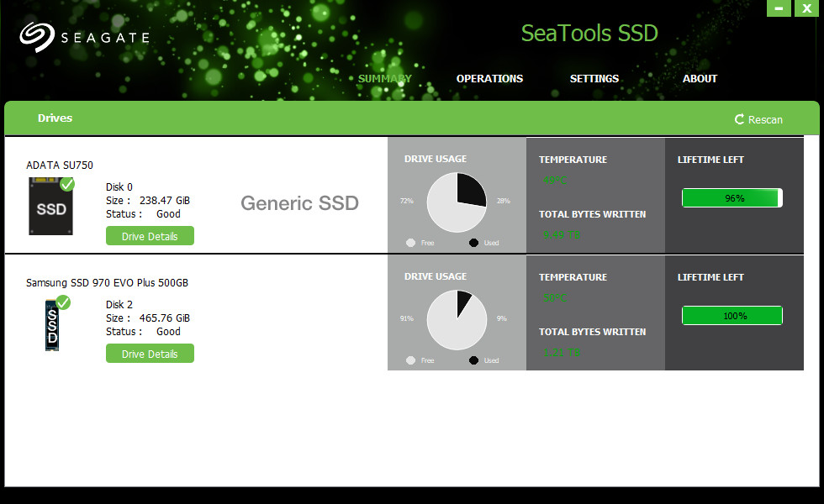The image size is (824, 504).
Task: Click the 96% lifetime left bar
Action: pyautogui.click(x=732, y=198)
